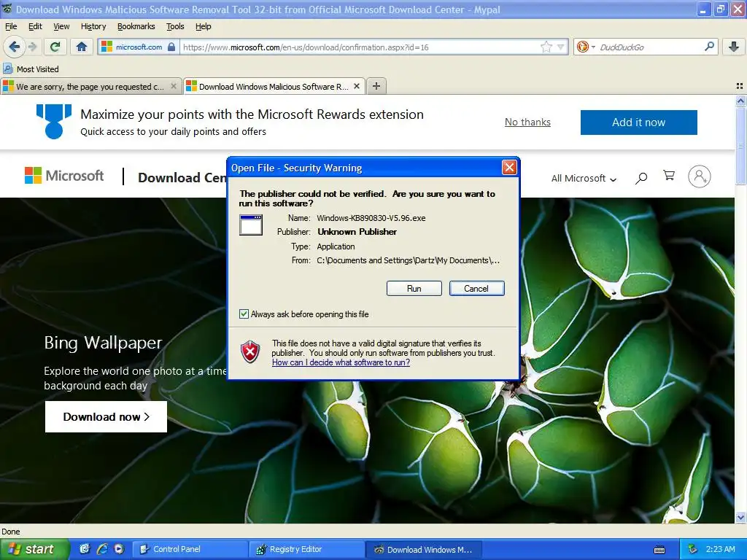Open the File menu
Image resolution: width=747 pixels, height=560 pixels.
11,26
